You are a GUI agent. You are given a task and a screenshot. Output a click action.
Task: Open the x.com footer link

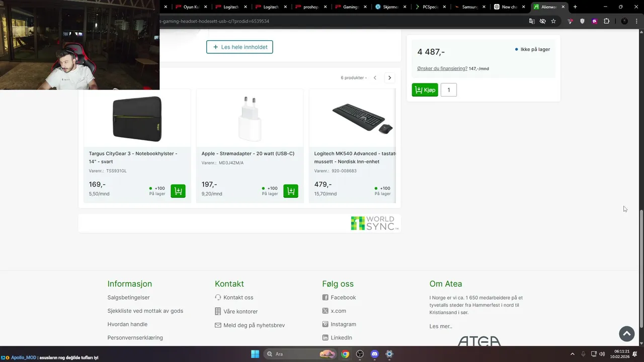[x=334, y=311]
